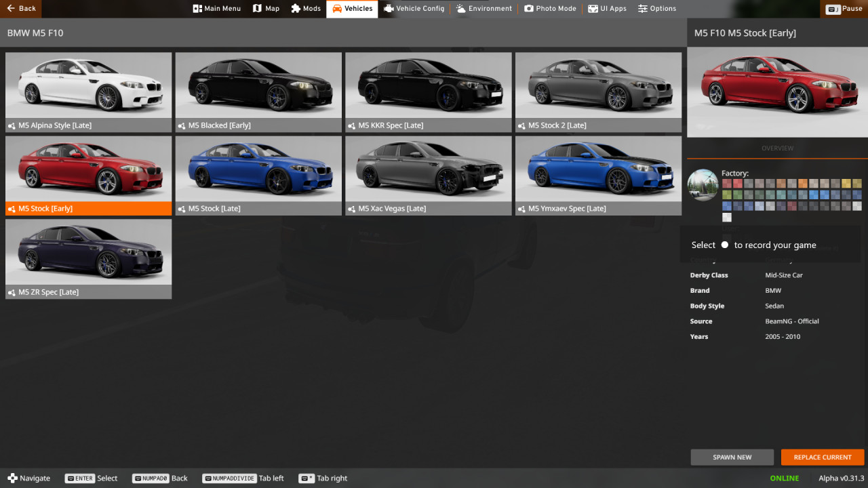Click the large red M5 preview image
Image resolution: width=868 pixels, height=488 pixels.
tap(777, 92)
